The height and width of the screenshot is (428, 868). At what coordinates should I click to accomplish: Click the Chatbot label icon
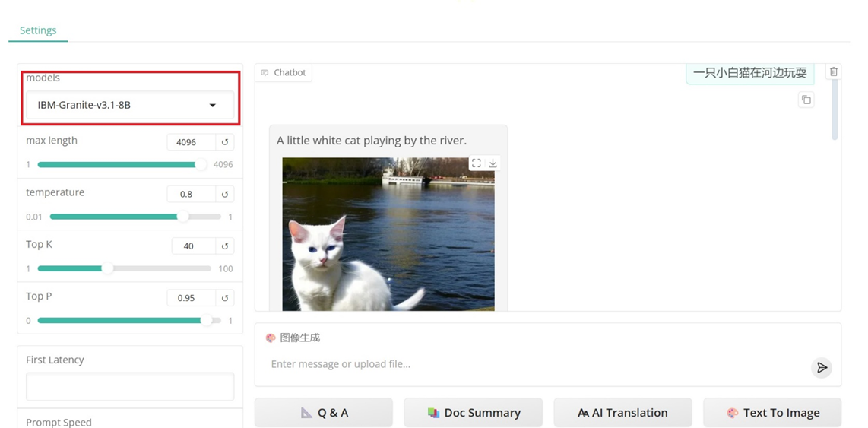265,72
